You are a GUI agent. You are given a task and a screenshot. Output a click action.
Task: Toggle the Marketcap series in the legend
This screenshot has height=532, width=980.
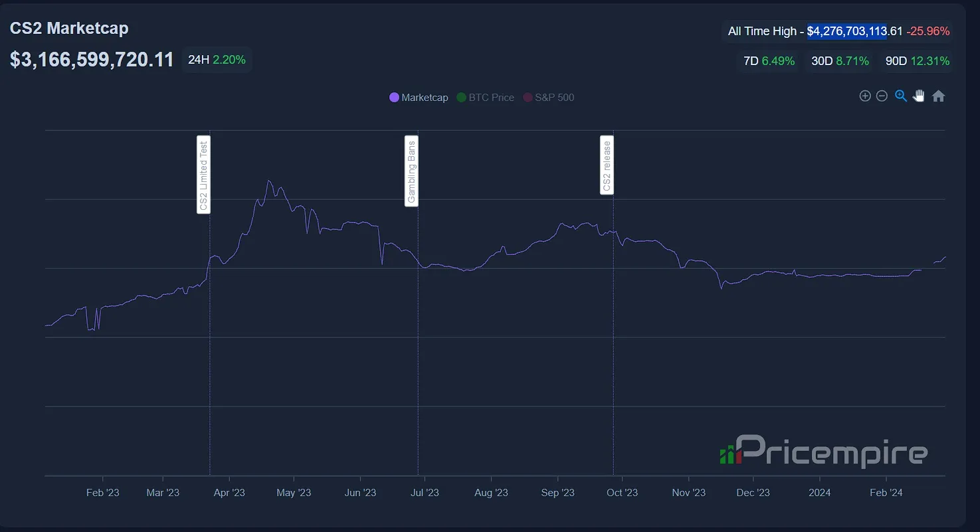coord(419,98)
